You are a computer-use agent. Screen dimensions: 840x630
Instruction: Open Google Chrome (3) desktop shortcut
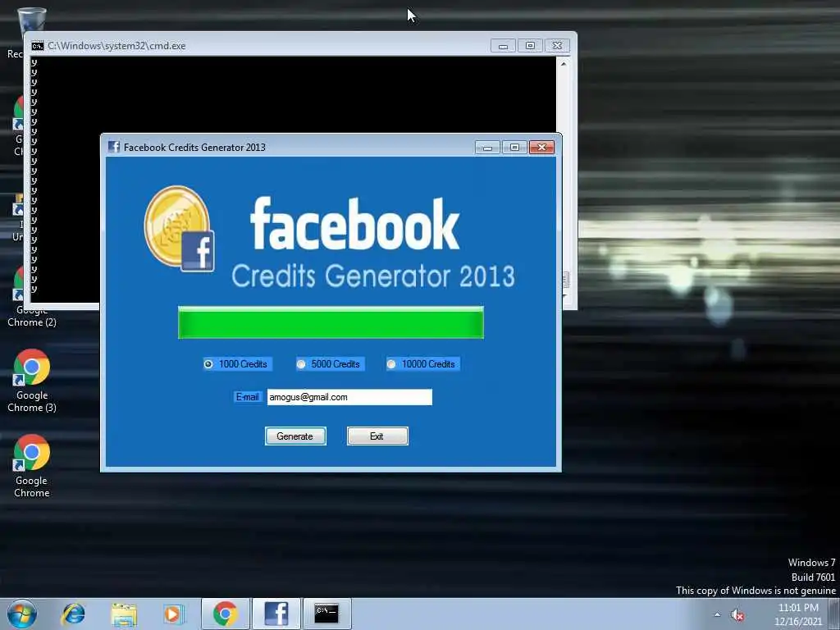pos(32,381)
